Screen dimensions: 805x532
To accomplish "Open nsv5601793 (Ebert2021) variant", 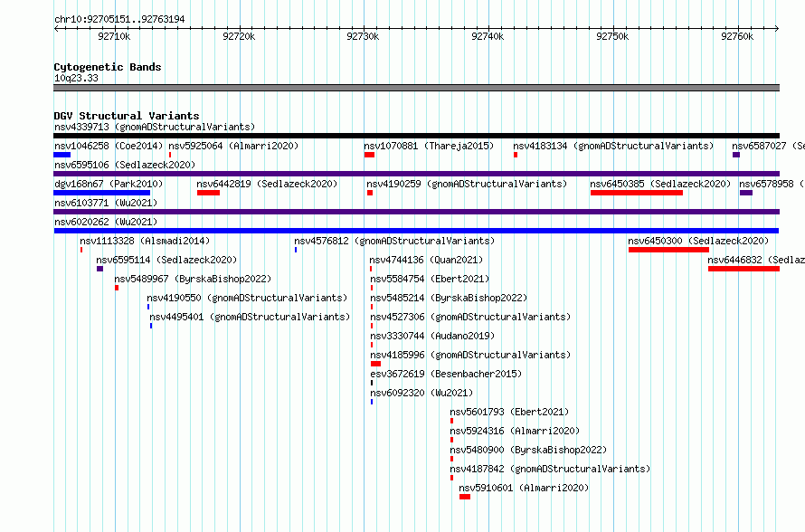I will (509, 412).
